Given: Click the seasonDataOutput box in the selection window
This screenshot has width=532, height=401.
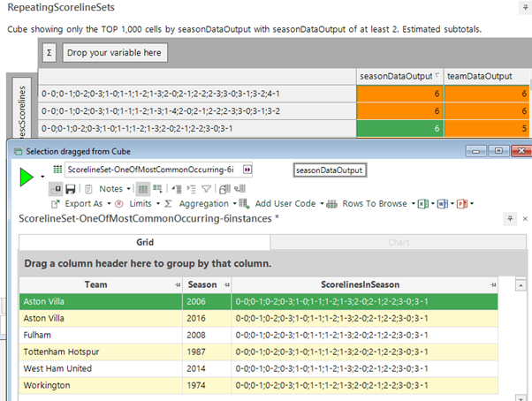Looking at the screenshot, I should coord(330,170).
